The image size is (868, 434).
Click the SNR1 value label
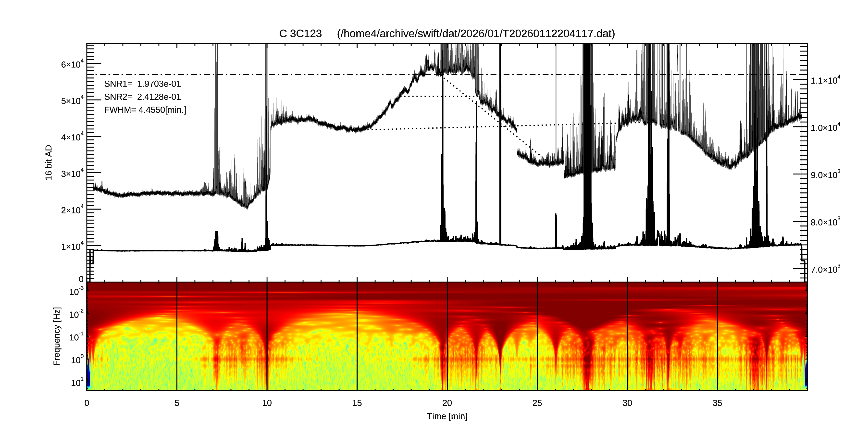(142, 84)
